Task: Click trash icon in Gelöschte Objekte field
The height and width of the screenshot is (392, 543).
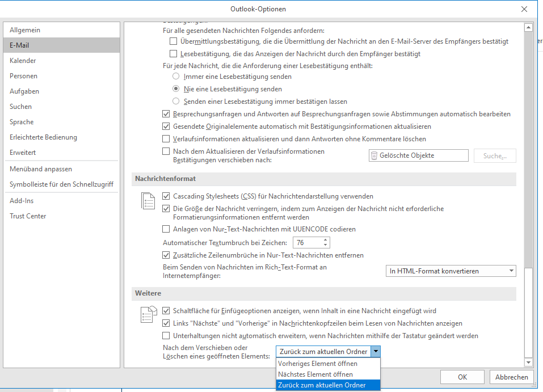Action: [374, 156]
